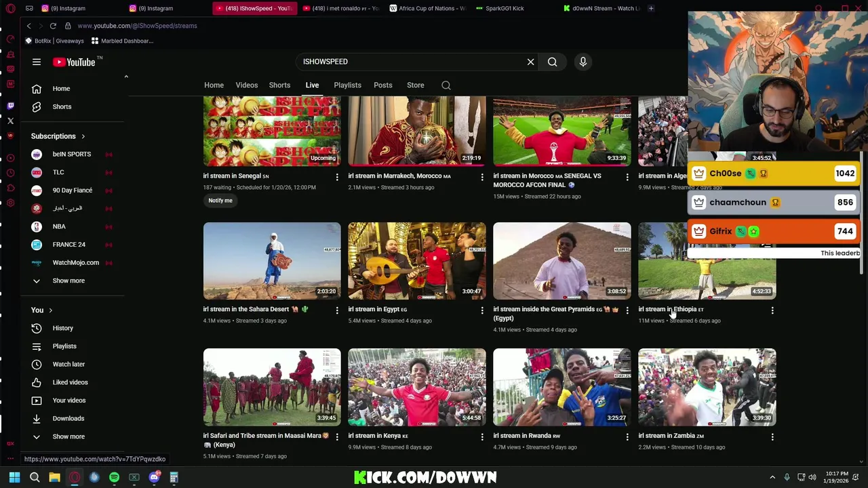Switch to the Africa Cup of Nations browser tab
Viewport: 868px width, 488px height.
[427, 8]
